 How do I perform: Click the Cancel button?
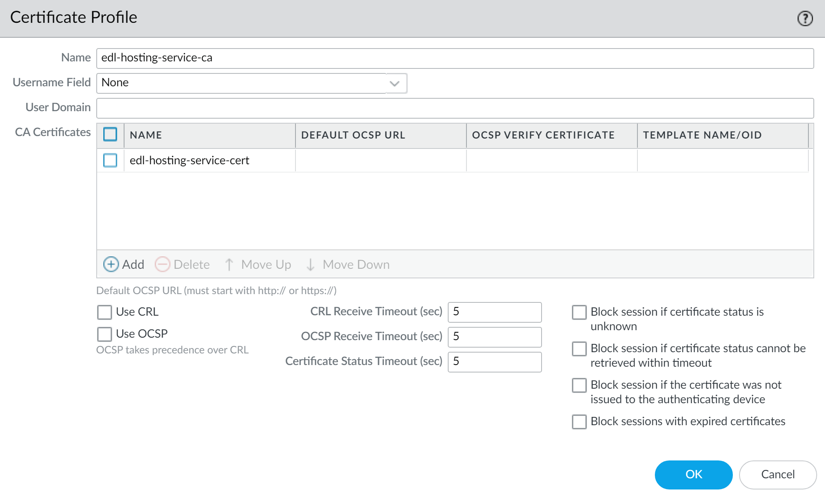[777, 475]
